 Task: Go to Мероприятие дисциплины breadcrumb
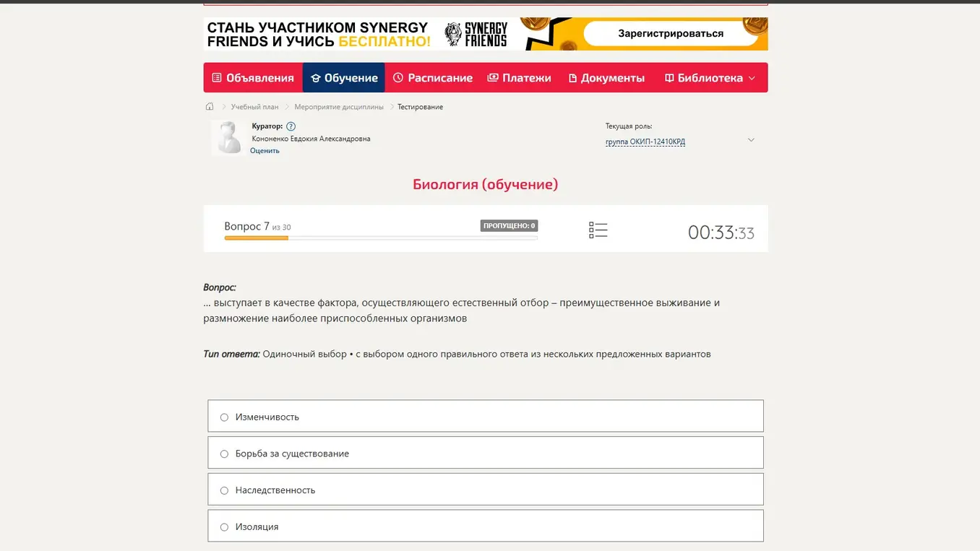[x=339, y=107]
